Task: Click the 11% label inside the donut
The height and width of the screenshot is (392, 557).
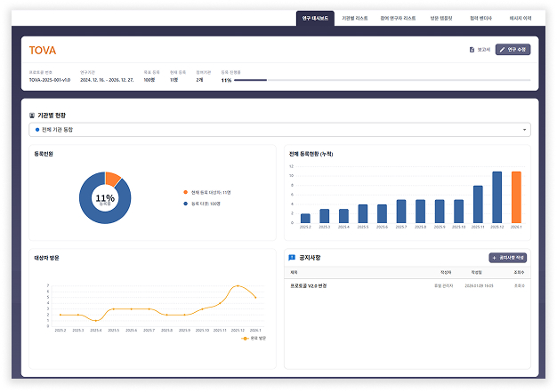Action: click(105, 197)
